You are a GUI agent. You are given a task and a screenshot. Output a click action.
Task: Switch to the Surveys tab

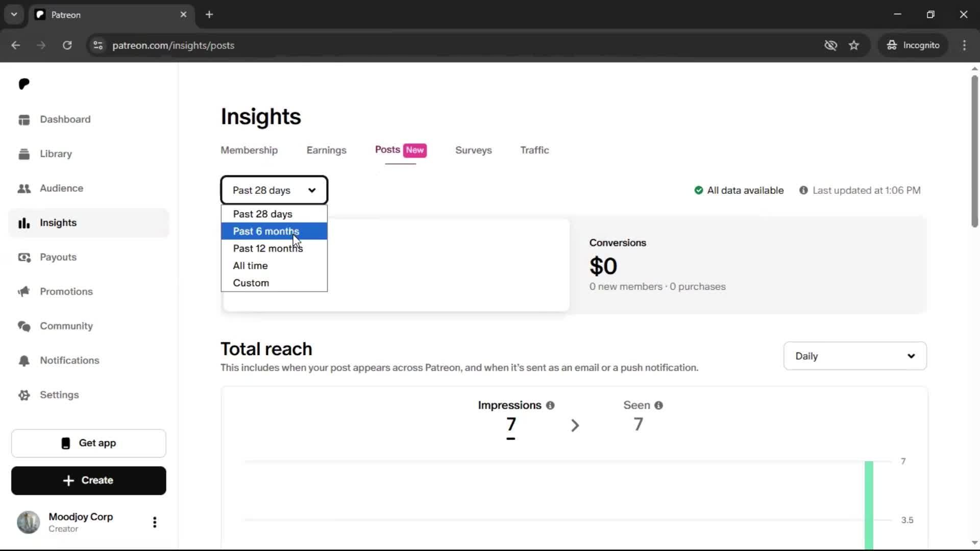[x=473, y=151]
